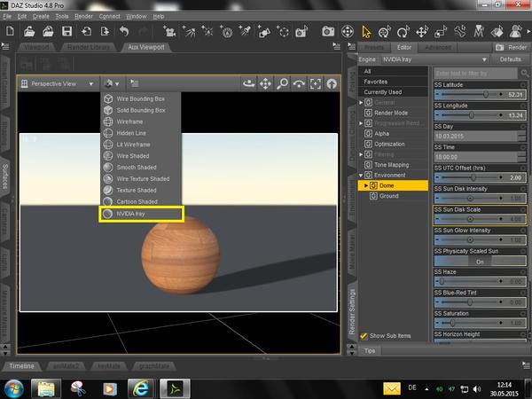Adjust the SS Latitude slider
The image size is (532, 399).
pyautogui.click(x=480, y=94)
